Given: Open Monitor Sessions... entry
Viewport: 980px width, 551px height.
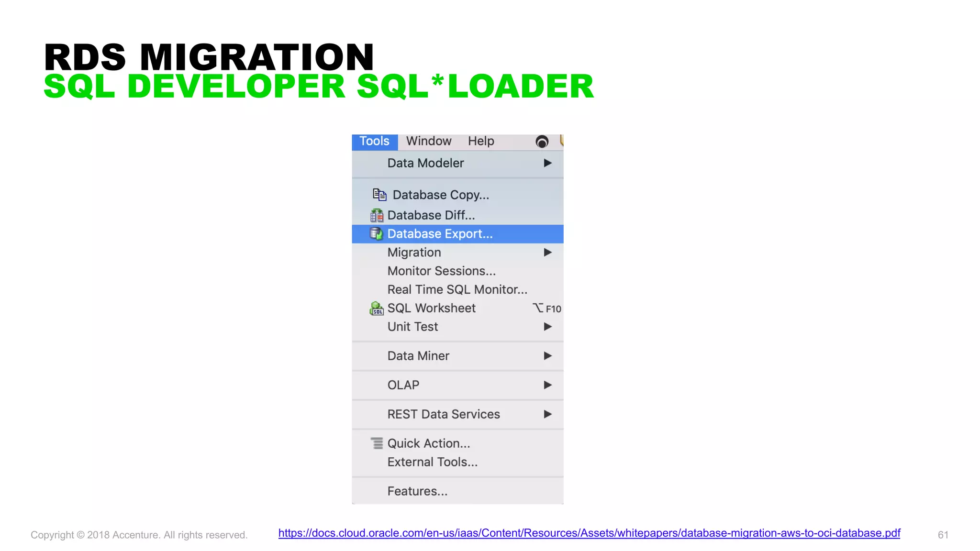Looking at the screenshot, I should coord(457,271).
